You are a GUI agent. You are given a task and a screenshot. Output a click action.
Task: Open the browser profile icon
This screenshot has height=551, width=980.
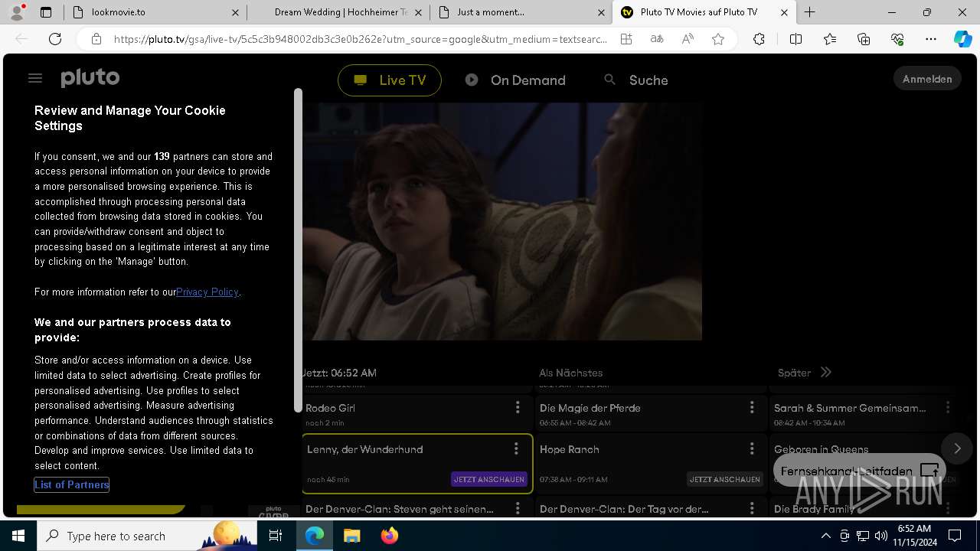(17, 12)
